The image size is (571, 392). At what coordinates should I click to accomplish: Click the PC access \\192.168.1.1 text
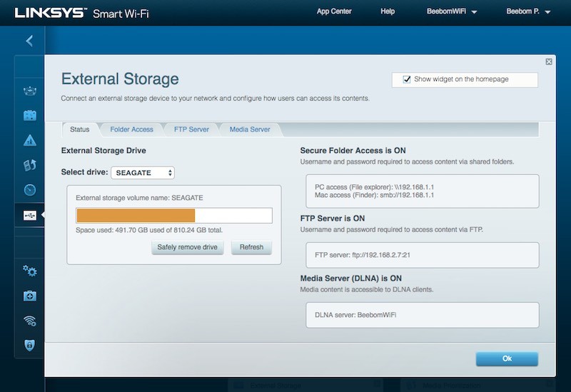click(x=374, y=187)
